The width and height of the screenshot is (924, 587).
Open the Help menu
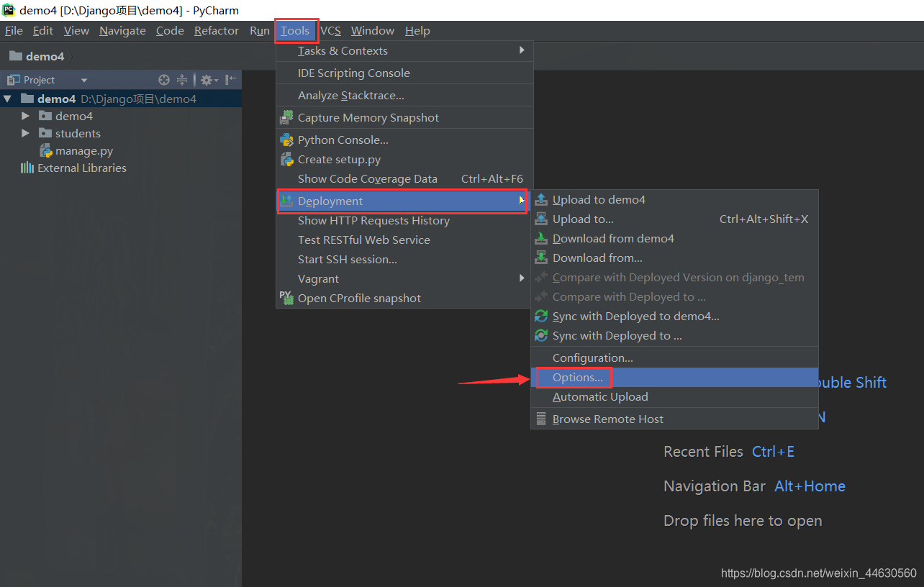[x=417, y=30]
